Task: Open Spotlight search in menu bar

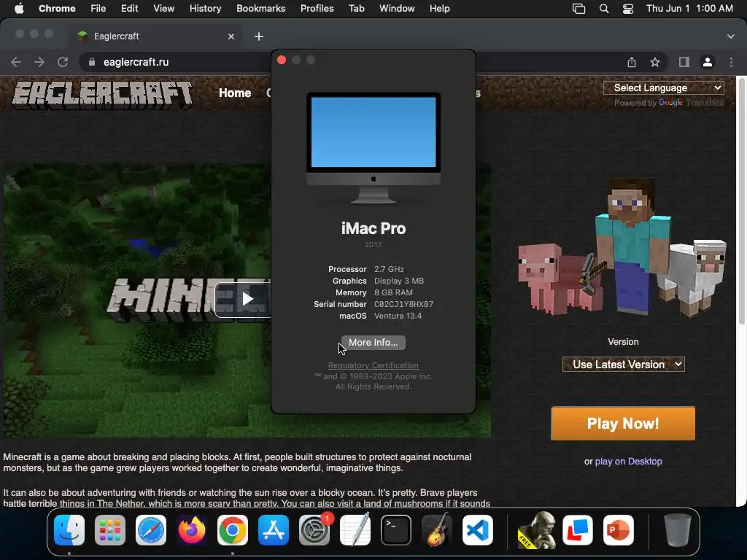Action: click(603, 9)
